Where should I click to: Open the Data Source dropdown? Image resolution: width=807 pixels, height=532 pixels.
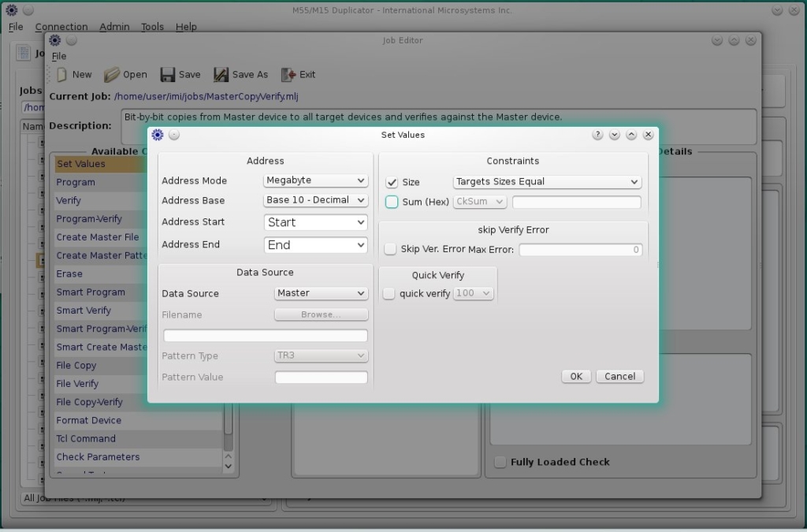321,292
